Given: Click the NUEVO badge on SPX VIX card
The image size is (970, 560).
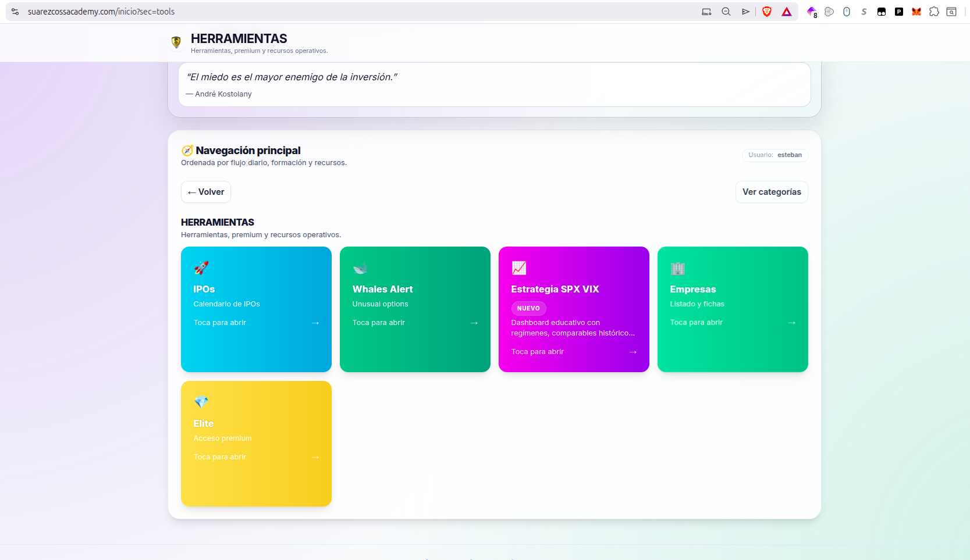Looking at the screenshot, I should pos(528,308).
